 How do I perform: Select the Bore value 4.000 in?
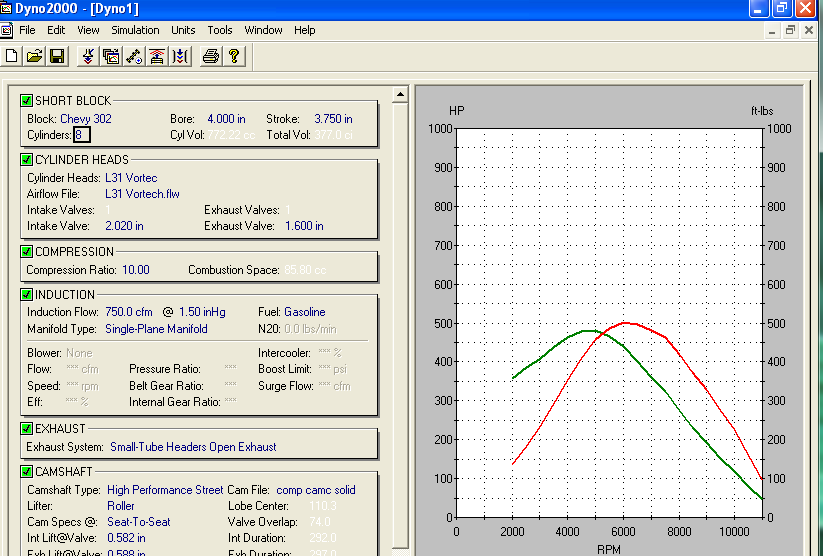click(x=226, y=119)
